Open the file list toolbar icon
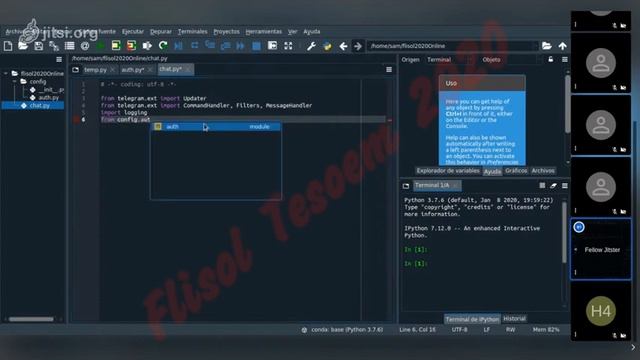The height and width of the screenshot is (360, 640). click(69, 46)
